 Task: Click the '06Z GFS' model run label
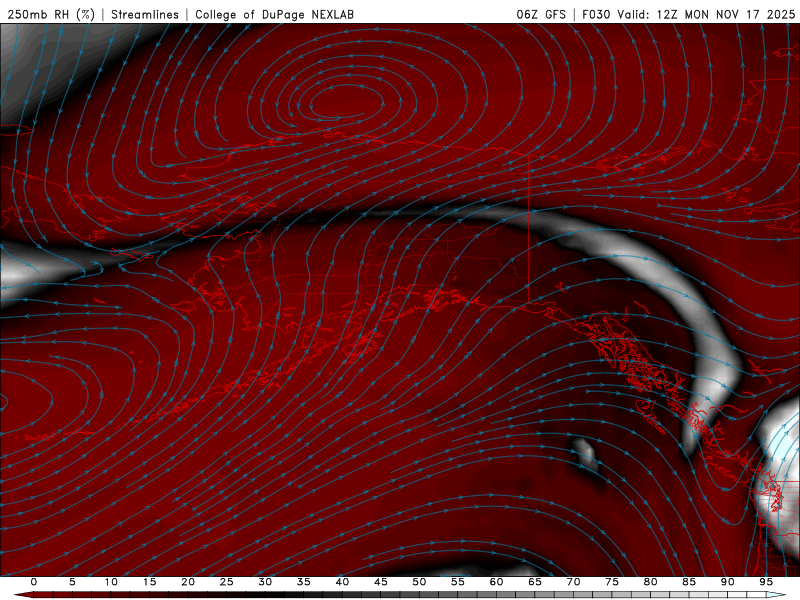[x=541, y=14]
